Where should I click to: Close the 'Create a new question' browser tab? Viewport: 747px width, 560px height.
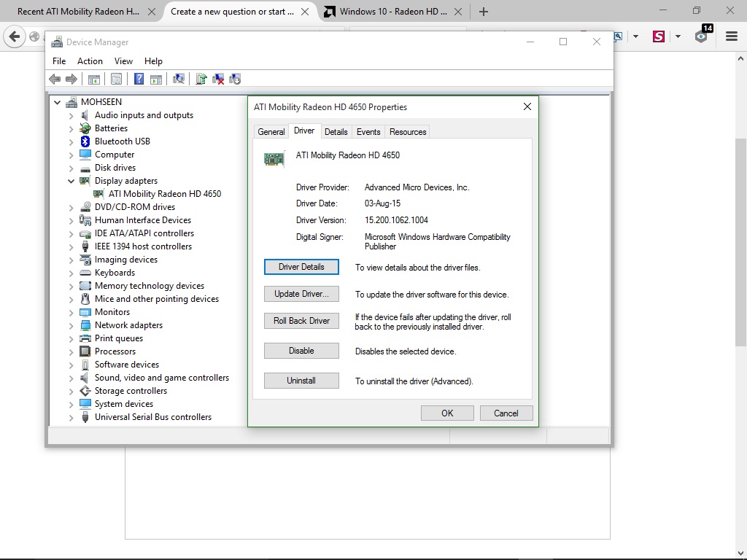click(305, 12)
